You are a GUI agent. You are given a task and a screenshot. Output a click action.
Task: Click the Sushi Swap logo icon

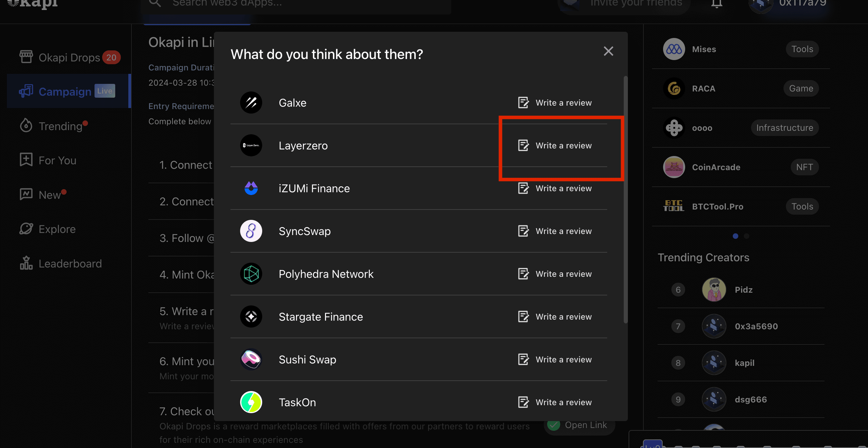(x=251, y=359)
